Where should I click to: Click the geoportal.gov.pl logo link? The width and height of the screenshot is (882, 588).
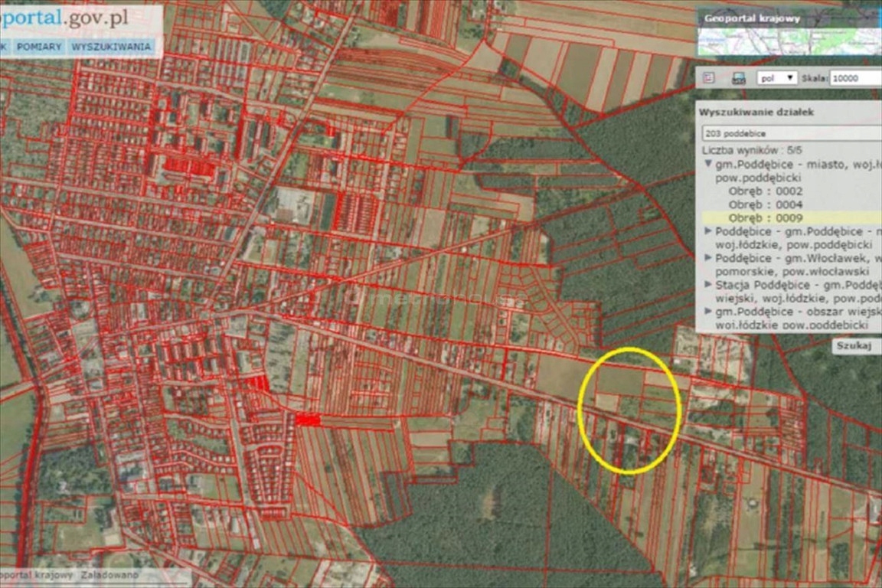[x=63, y=18]
